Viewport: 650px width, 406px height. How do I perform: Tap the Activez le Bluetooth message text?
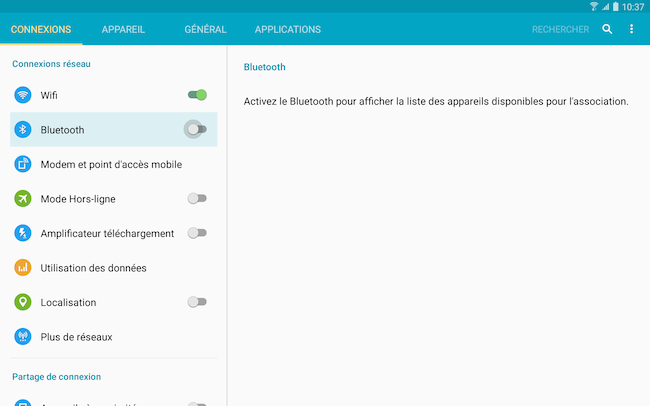(436, 101)
